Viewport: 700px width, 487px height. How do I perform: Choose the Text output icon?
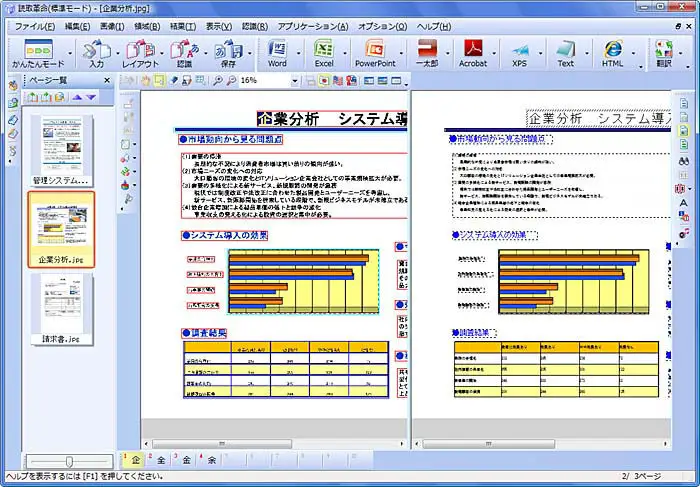[566, 52]
